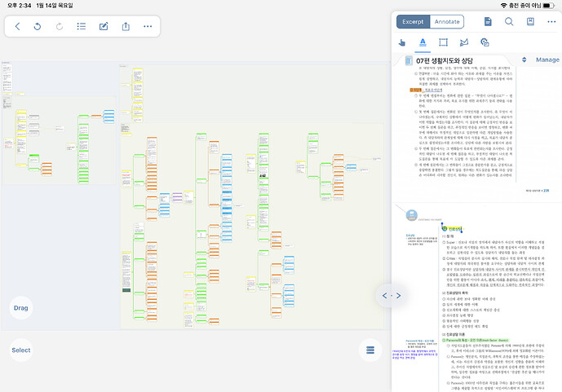Tap the 07편 생활지도와 상담 document title

[444, 61]
